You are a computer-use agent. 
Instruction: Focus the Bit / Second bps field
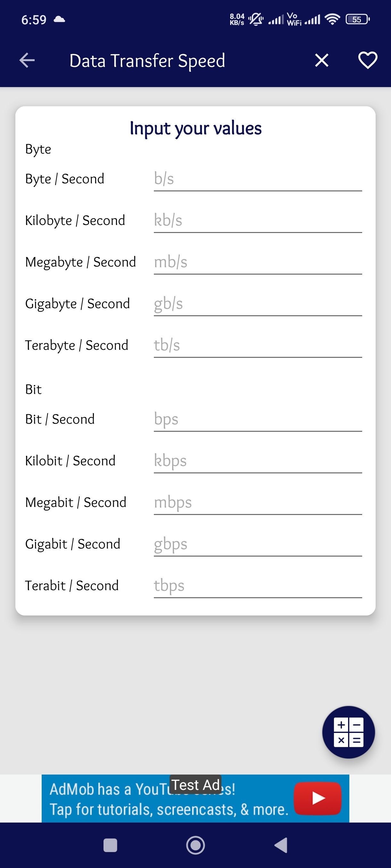tap(257, 420)
